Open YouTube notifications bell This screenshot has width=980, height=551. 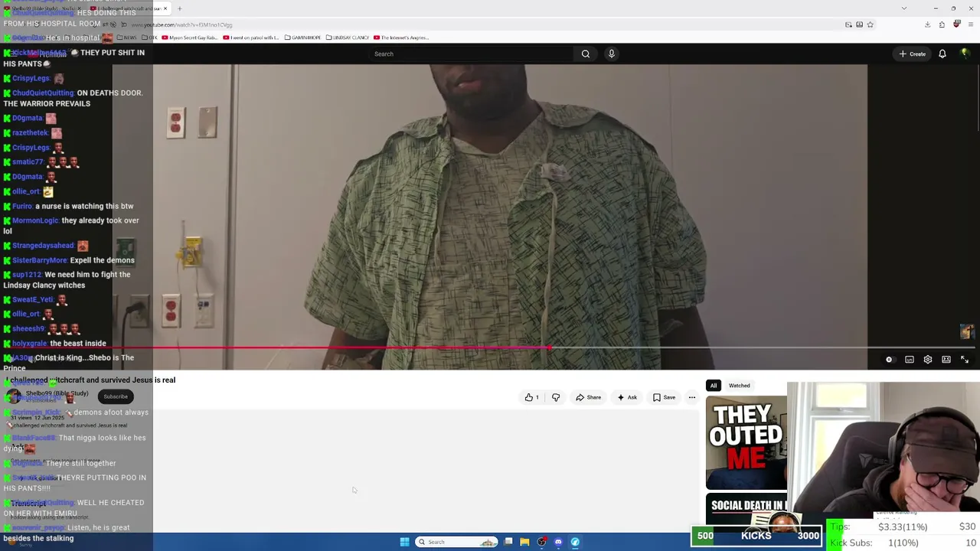pyautogui.click(x=942, y=54)
